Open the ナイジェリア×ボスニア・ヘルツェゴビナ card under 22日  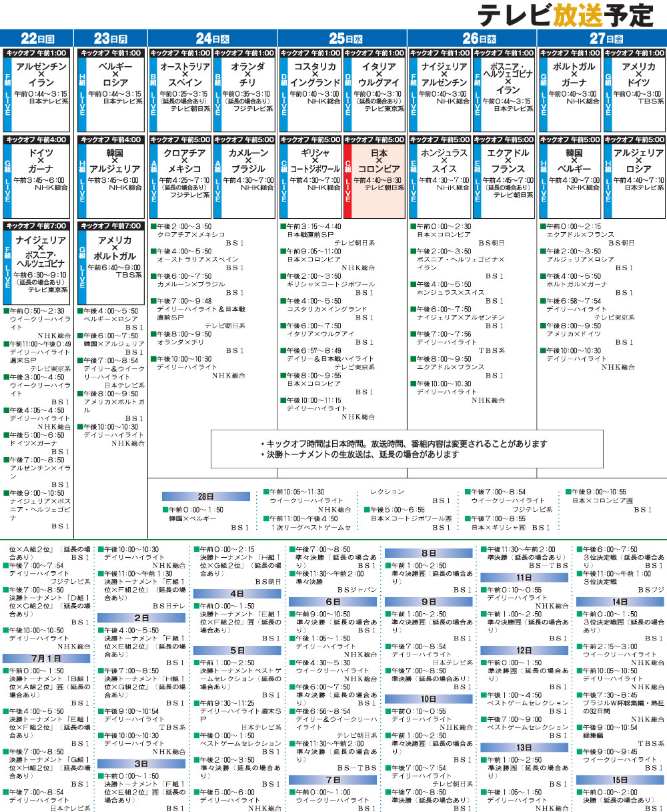coord(37,264)
